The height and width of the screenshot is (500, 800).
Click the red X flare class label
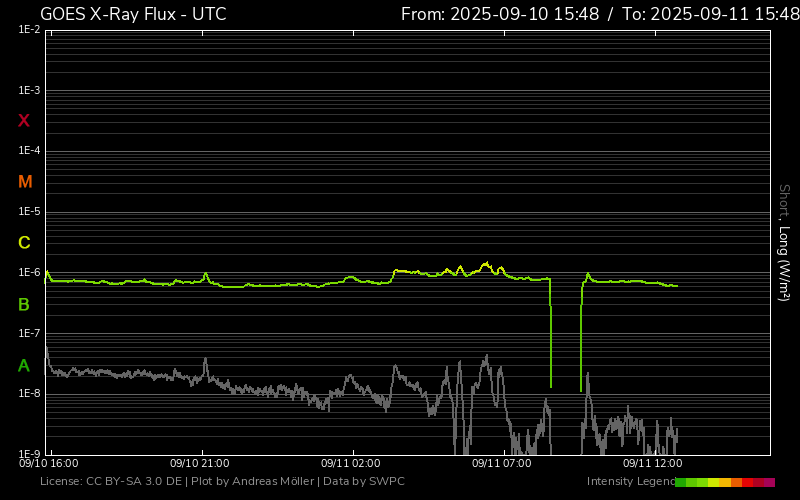[x=24, y=121]
